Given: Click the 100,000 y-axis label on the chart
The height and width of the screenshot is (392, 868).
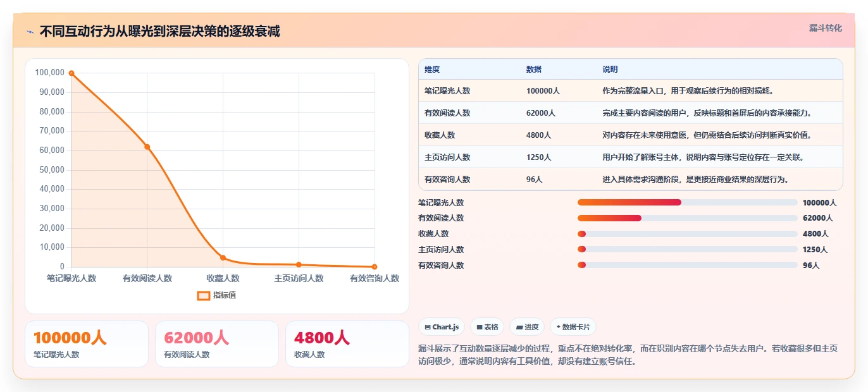Looking at the screenshot, I should point(50,73).
